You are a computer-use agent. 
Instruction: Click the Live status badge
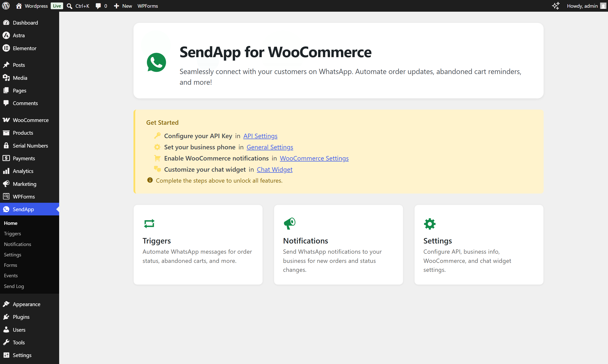57,6
